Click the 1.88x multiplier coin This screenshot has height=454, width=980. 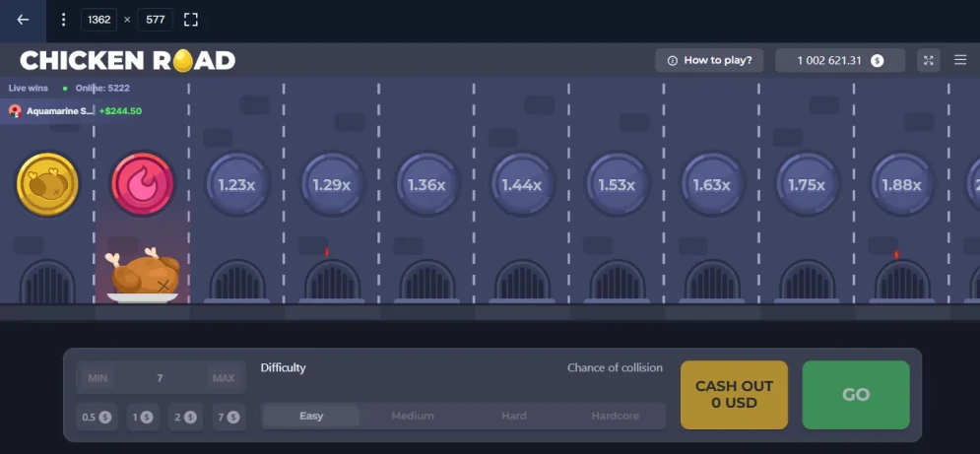point(902,184)
